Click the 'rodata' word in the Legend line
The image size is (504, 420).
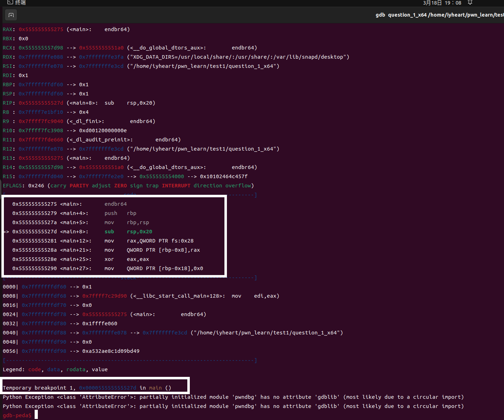[76, 369]
